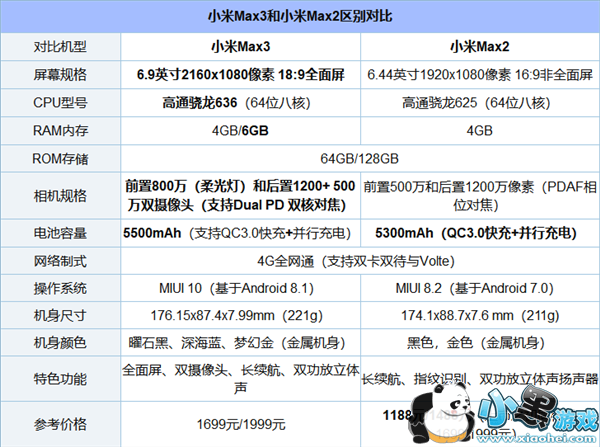600x447 pixels.
Task: Select the 网络制式 row label
Action: pyautogui.click(x=60, y=261)
